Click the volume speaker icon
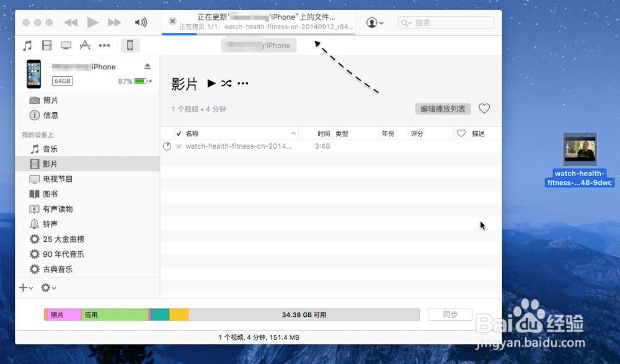This screenshot has width=620, height=364. pyautogui.click(x=141, y=22)
